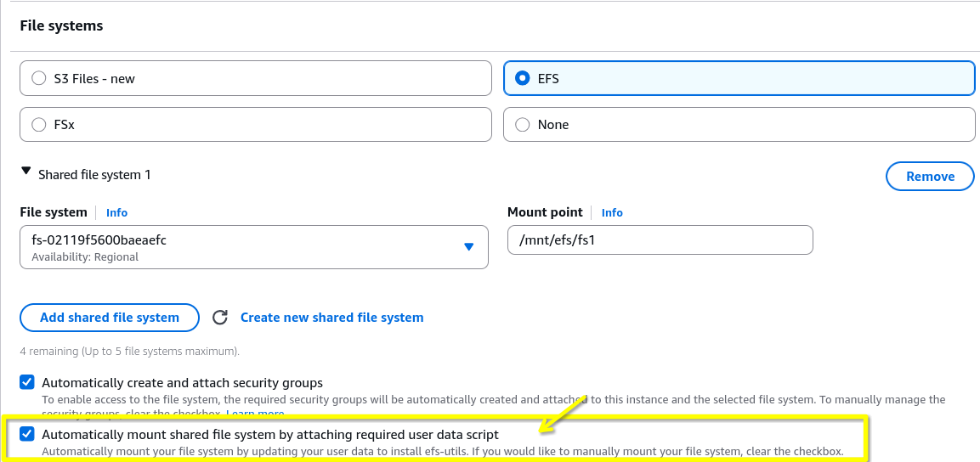
Task: Uncheck Automatically create and attach security groups
Action: (x=27, y=382)
